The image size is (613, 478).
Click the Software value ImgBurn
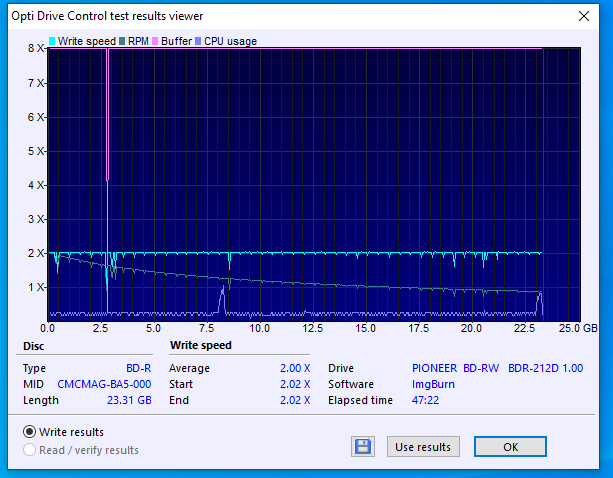point(433,384)
